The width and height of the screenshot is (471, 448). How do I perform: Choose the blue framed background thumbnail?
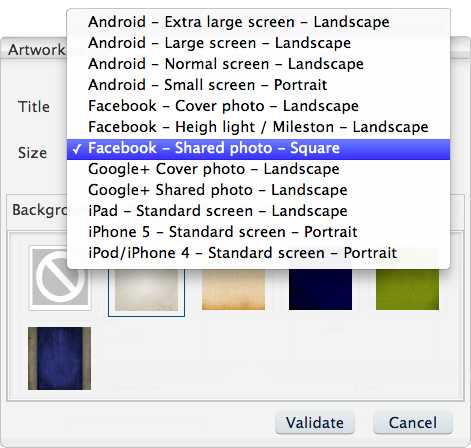pyautogui.click(x=59, y=358)
